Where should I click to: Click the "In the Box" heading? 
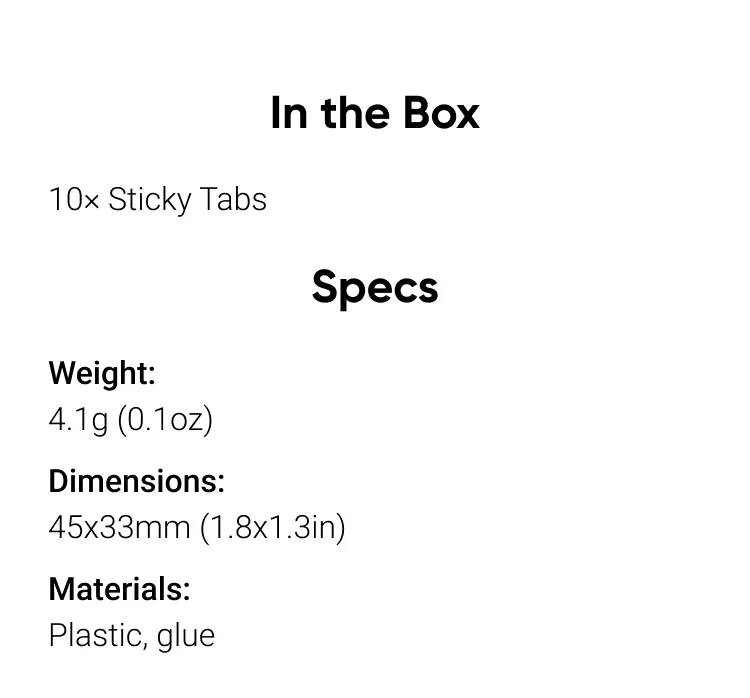[x=375, y=113]
